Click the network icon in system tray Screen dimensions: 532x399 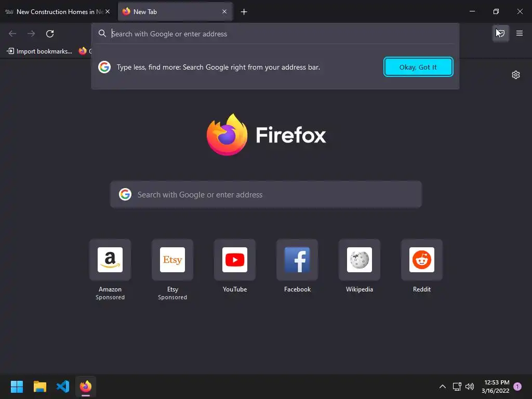coord(457,387)
